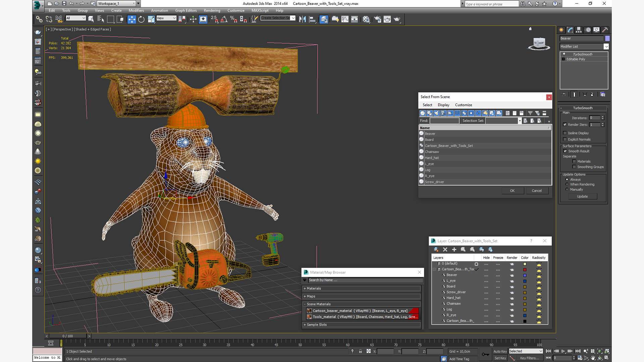Activate the Select and Move tool

[132, 19]
